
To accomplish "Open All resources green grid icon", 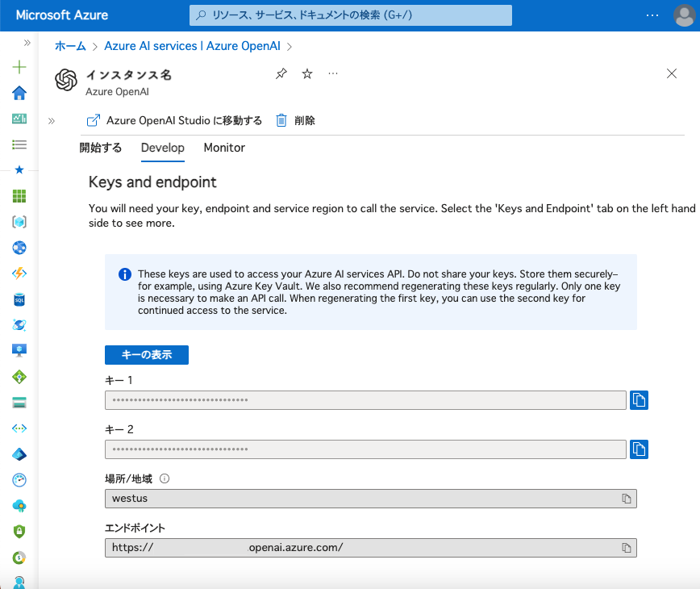I will pyautogui.click(x=19, y=195).
